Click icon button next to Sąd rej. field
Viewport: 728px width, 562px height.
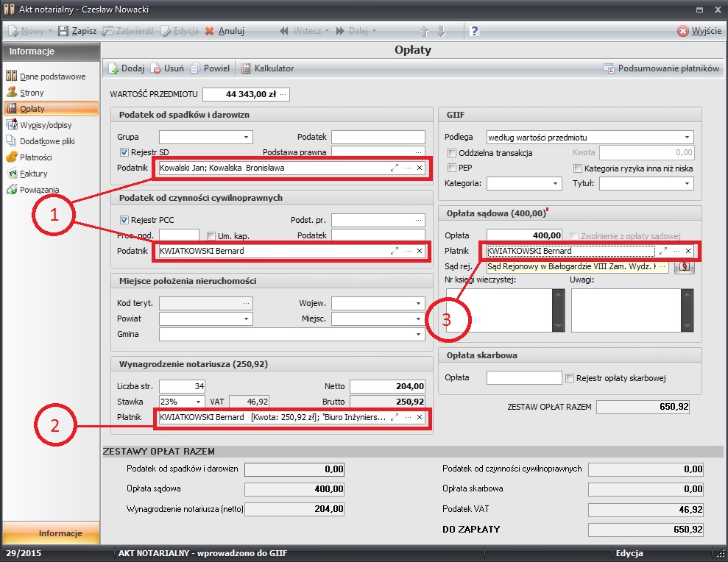click(x=685, y=266)
